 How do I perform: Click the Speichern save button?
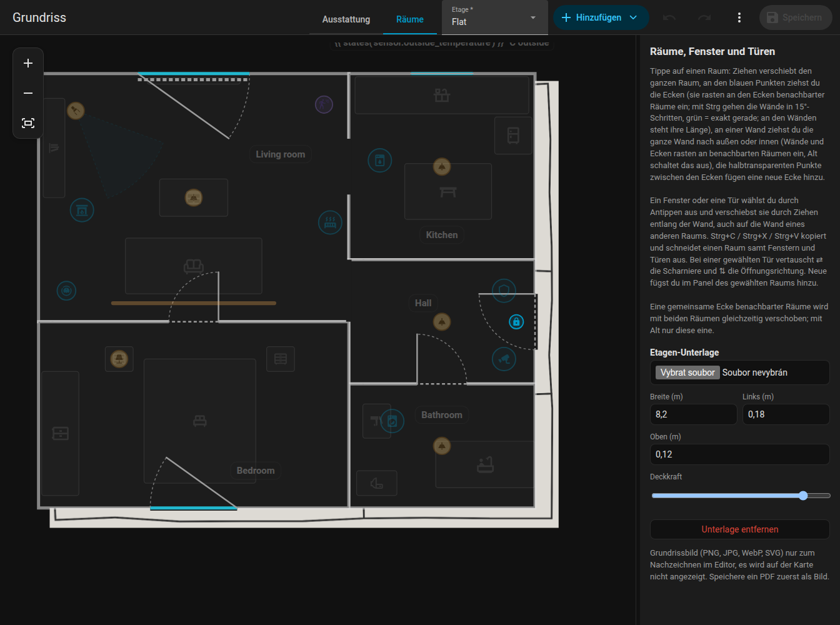[796, 17]
